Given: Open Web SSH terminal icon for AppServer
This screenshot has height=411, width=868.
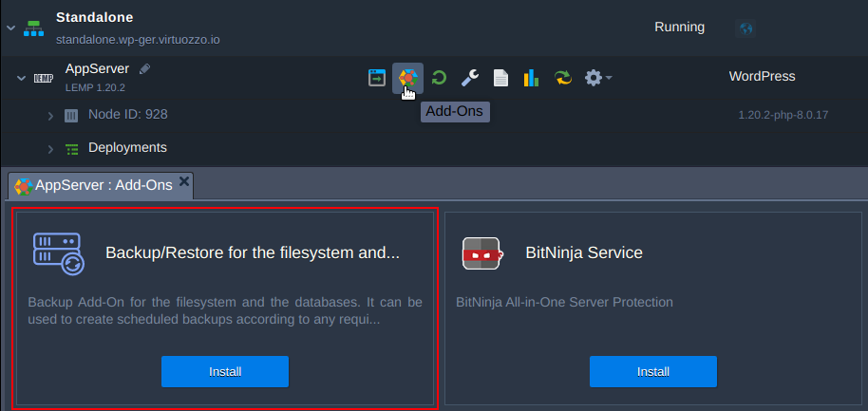Looking at the screenshot, I should click(377, 78).
